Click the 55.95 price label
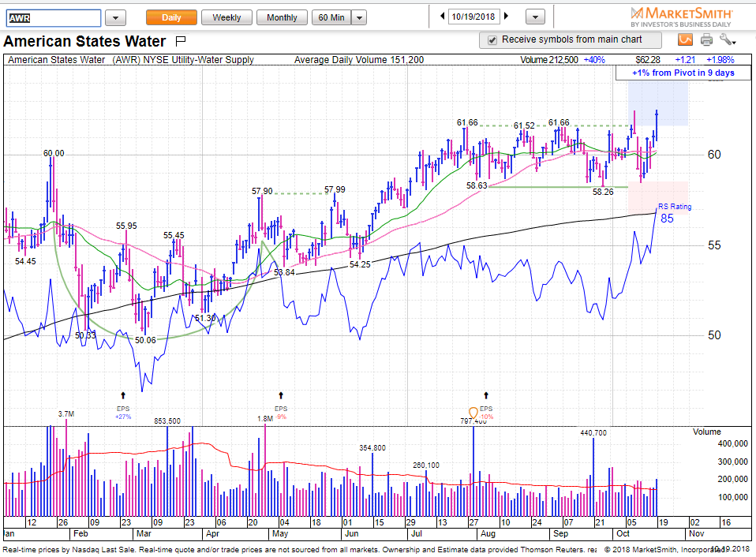Image resolution: width=756 pixels, height=557 pixels. 126,226
